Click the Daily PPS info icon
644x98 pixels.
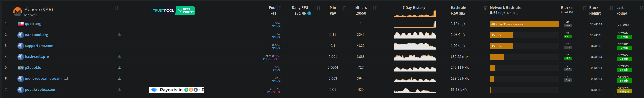click(309, 14)
